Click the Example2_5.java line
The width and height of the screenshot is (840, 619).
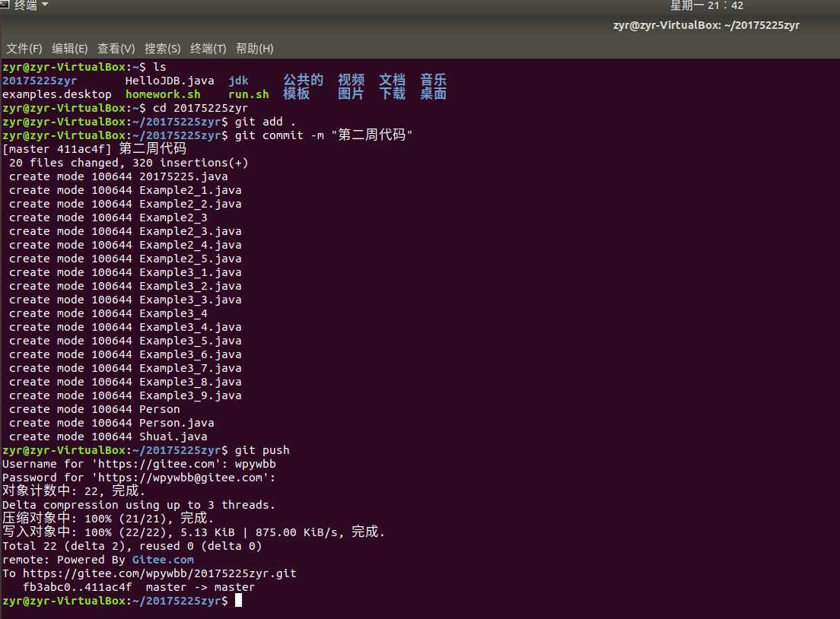(126, 259)
